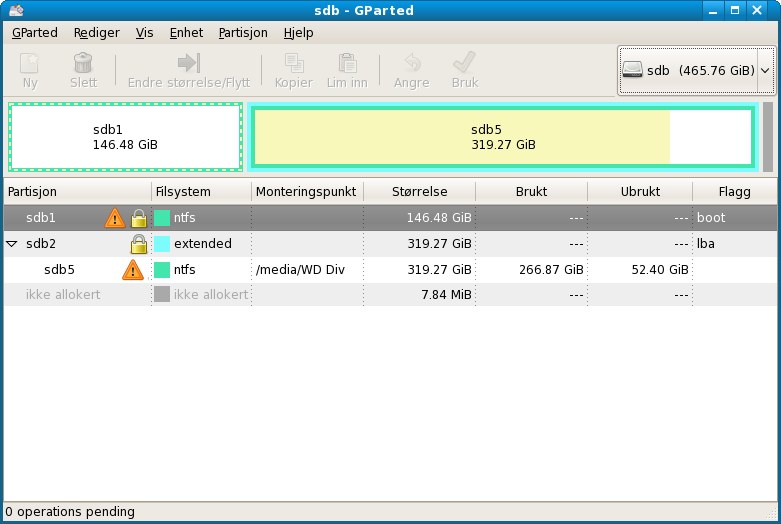
Task: Click the gray unallocated strip in disk graphic
Action: point(768,137)
